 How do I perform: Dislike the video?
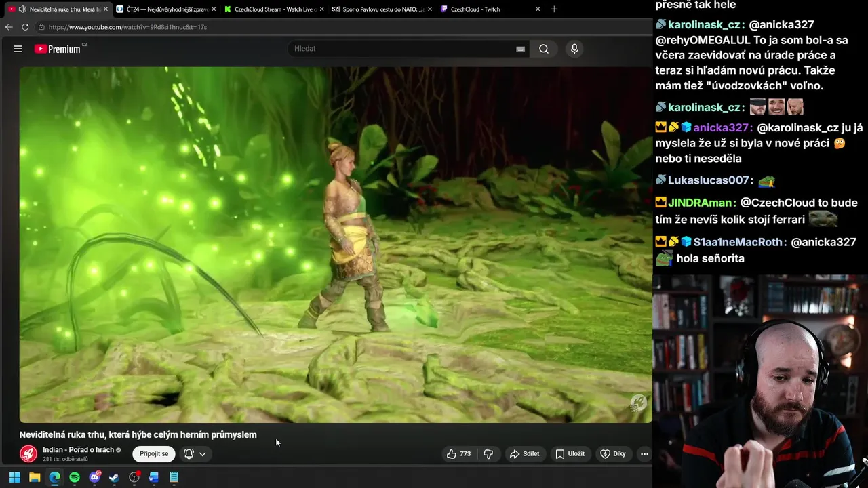pyautogui.click(x=488, y=453)
